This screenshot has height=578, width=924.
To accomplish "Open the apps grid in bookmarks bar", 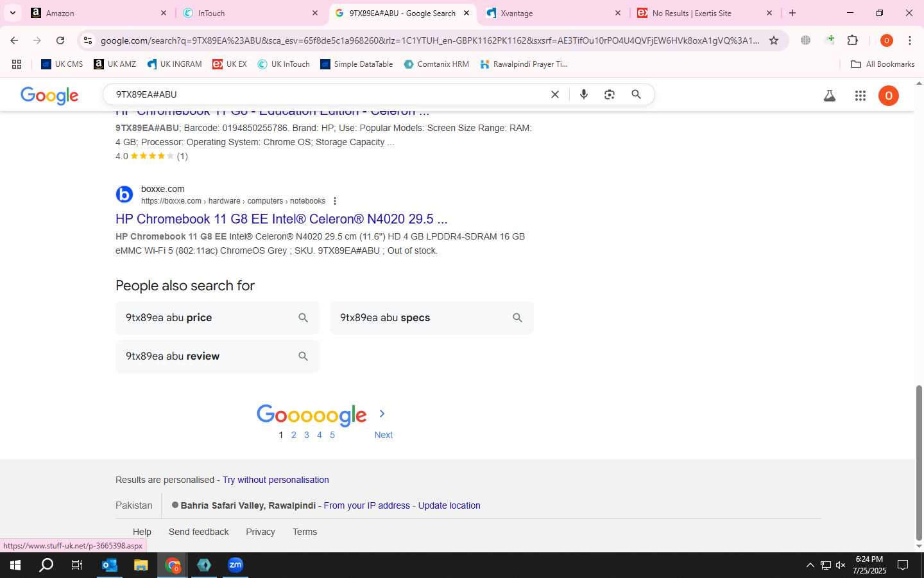I will [17, 64].
